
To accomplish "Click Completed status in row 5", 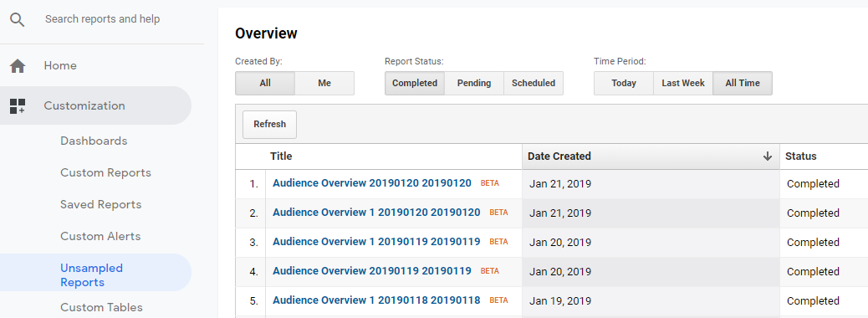I will pos(813,301).
